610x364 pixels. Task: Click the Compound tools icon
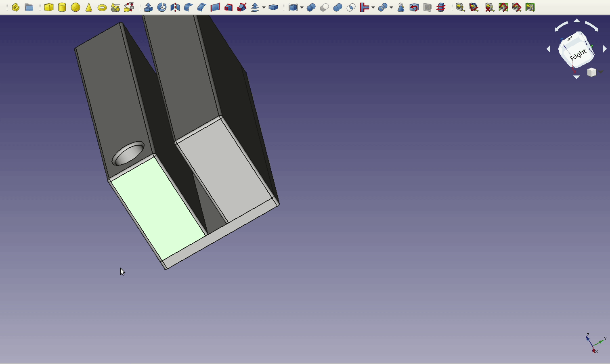(293, 7)
